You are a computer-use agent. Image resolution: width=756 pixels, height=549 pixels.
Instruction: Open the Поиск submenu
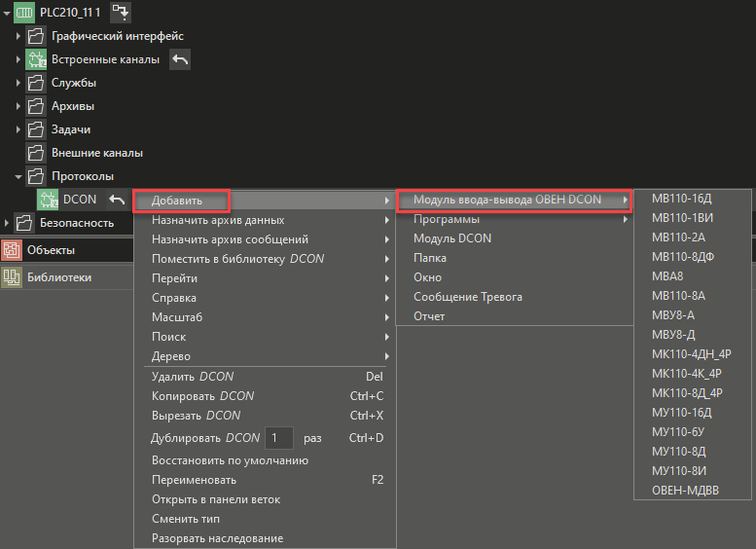pos(265,337)
